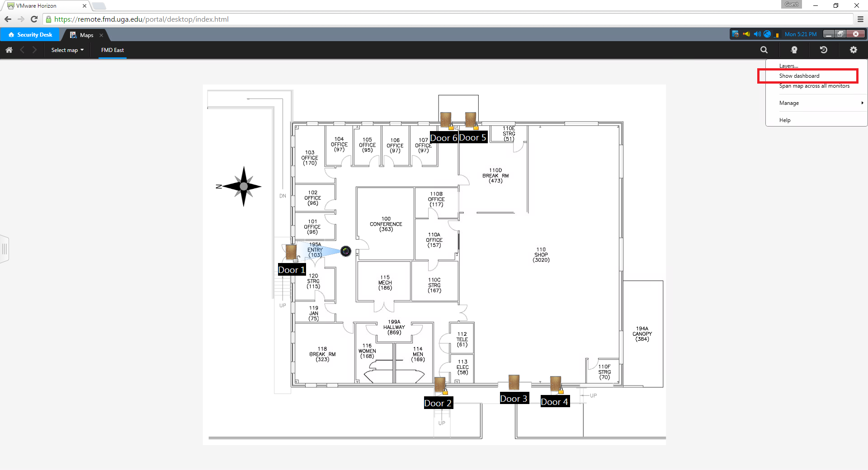The width and height of the screenshot is (868, 470).
Task: Open the Select map dropdown
Action: 67,50
